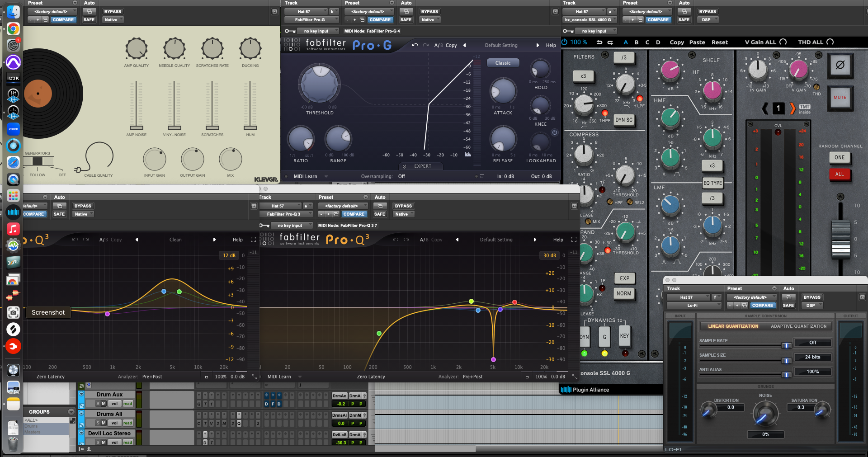Open the Notes app in Dock
The width and height of the screenshot is (868, 457).
[x=13, y=404]
